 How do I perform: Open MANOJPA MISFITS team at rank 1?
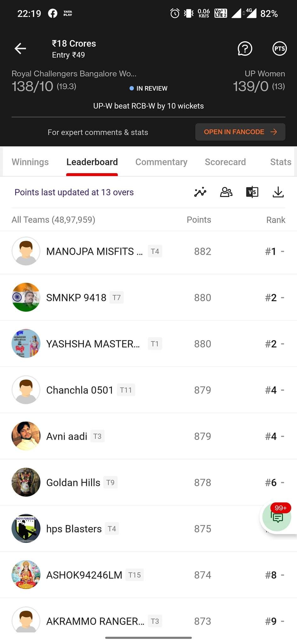pyautogui.click(x=148, y=251)
